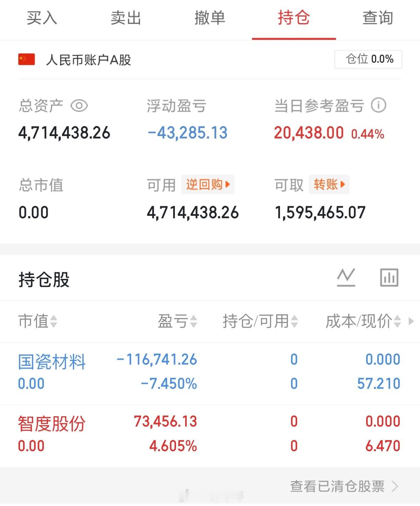The height and width of the screenshot is (506, 420).
Task: Click the 73,456.13 profit value
Action: point(165,422)
